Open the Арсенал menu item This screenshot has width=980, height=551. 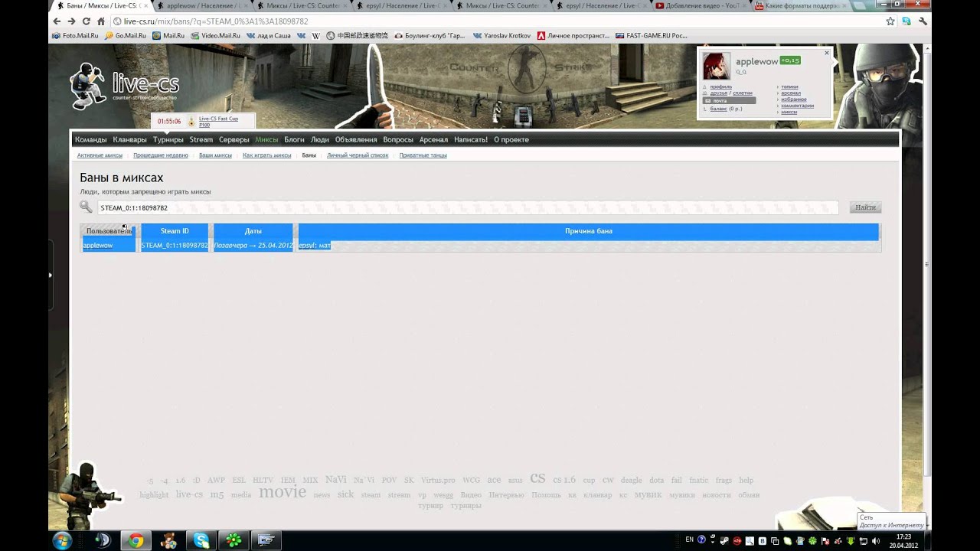(433, 139)
